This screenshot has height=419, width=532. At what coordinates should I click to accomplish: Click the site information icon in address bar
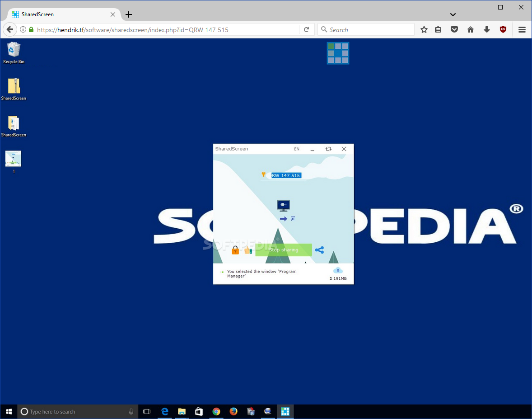(x=23, y=29)
